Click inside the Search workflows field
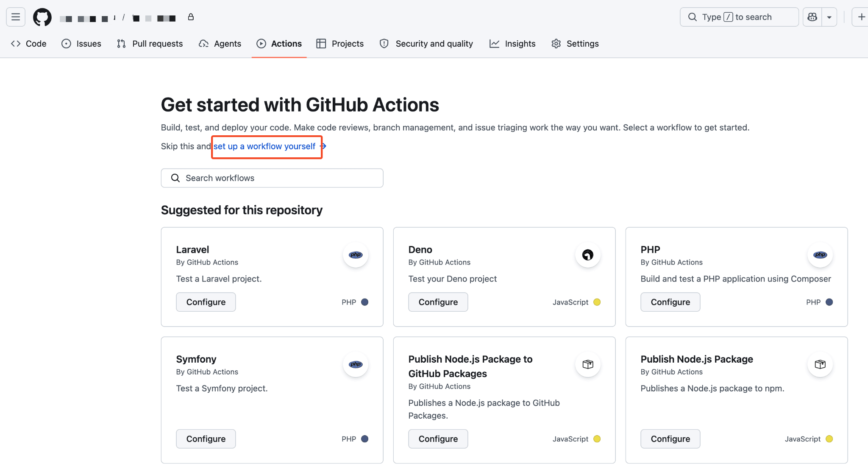This screenshot has width=868, height=475. (272, 178)
